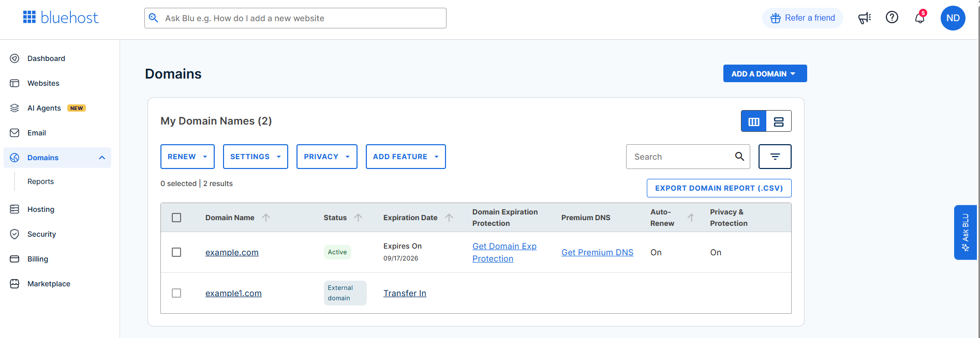The height and width of the screenshot is (338, 980).
Task: Switch to card list view icon
Action: [x=779, y=121]
